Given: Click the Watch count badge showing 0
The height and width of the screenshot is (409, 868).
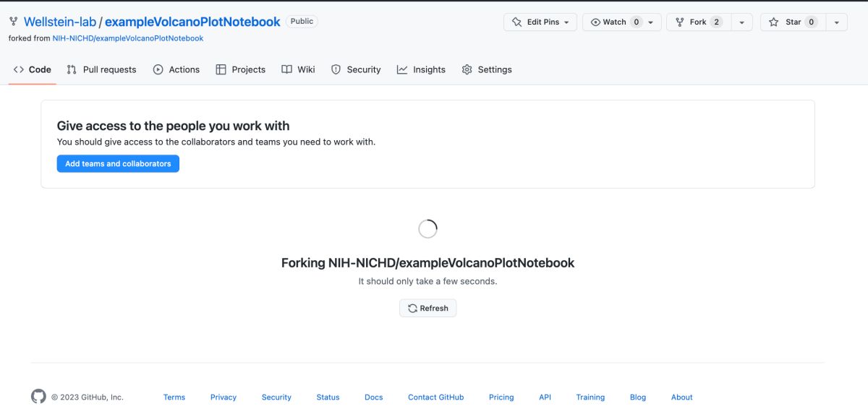Looking at the screenshot, I should click(637, 22).
